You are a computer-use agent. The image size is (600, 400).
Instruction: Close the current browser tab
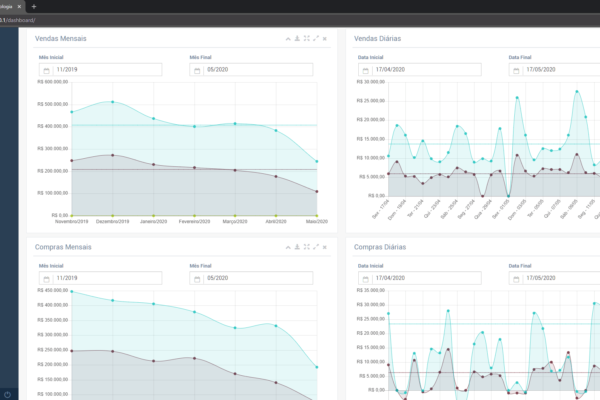pyautogui.click(x=19, y=7)
